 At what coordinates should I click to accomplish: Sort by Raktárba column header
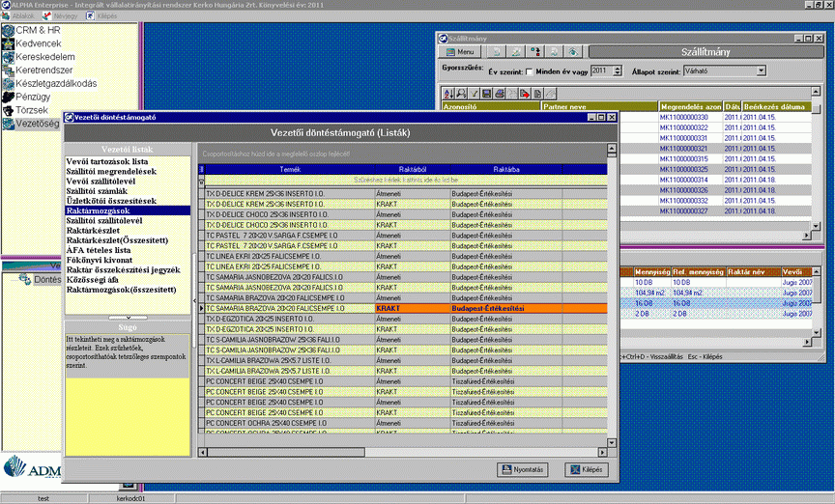point(505,169)
